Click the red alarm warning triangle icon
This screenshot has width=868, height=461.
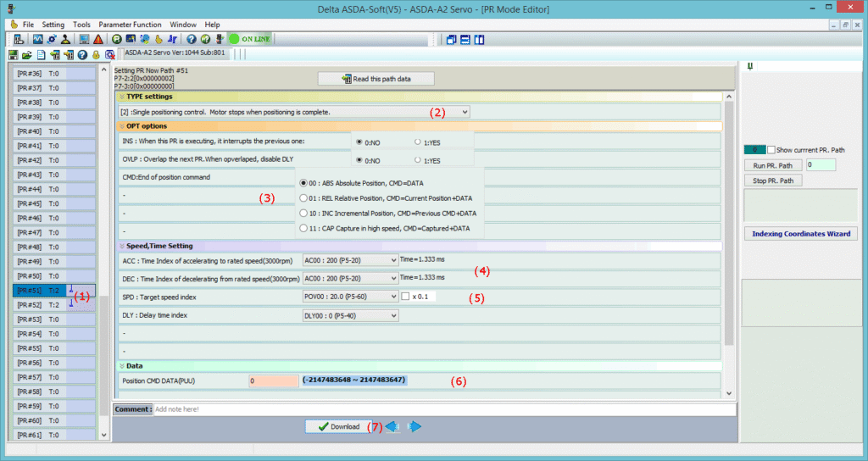coord(98,39)
